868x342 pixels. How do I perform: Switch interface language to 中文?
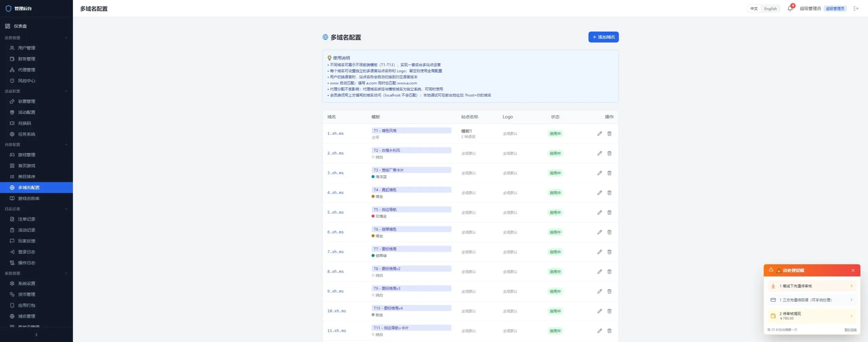click(754, 8)
